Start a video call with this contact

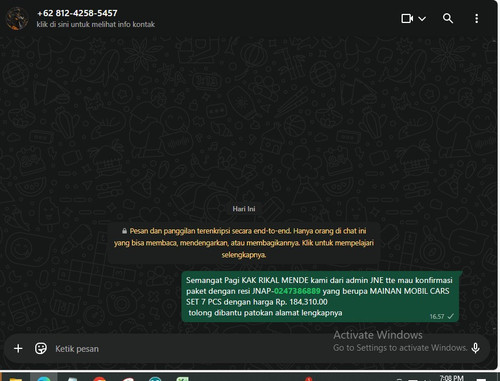coord(407,18)
